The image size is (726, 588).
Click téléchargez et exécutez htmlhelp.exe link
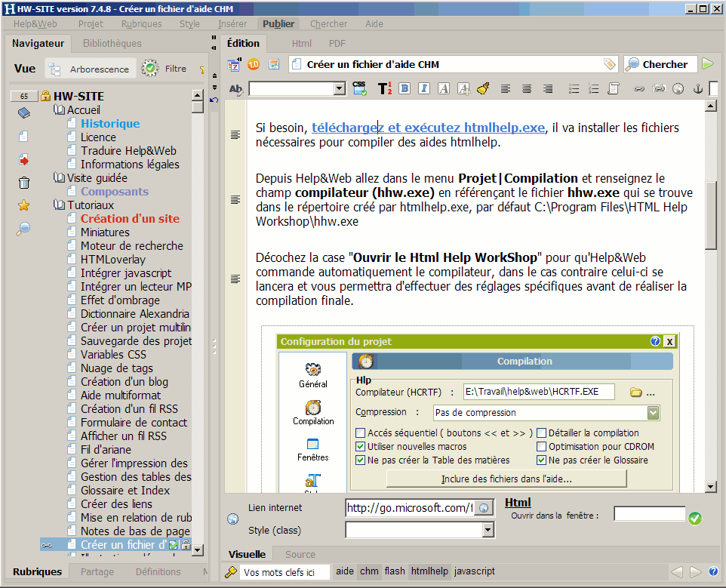(429, 128)
